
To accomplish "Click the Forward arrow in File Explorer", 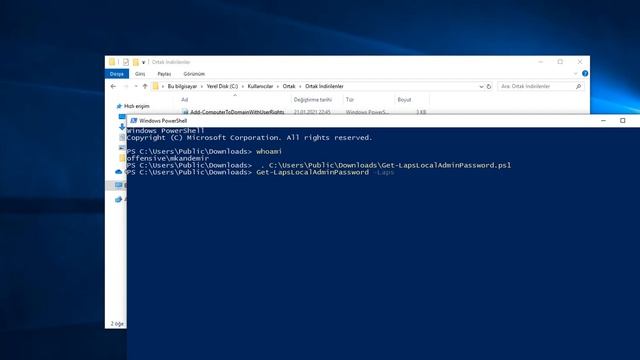I will 126,87.
